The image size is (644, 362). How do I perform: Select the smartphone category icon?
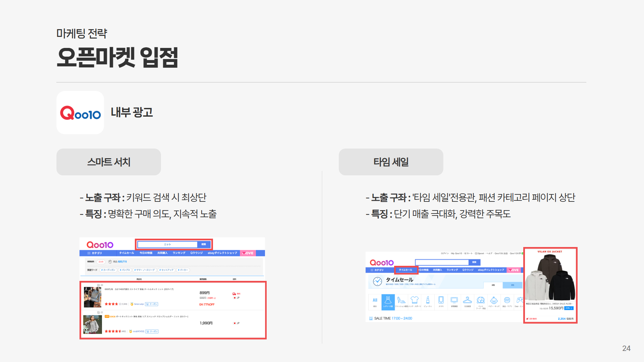pyautogui.click(x=441, y=301)
